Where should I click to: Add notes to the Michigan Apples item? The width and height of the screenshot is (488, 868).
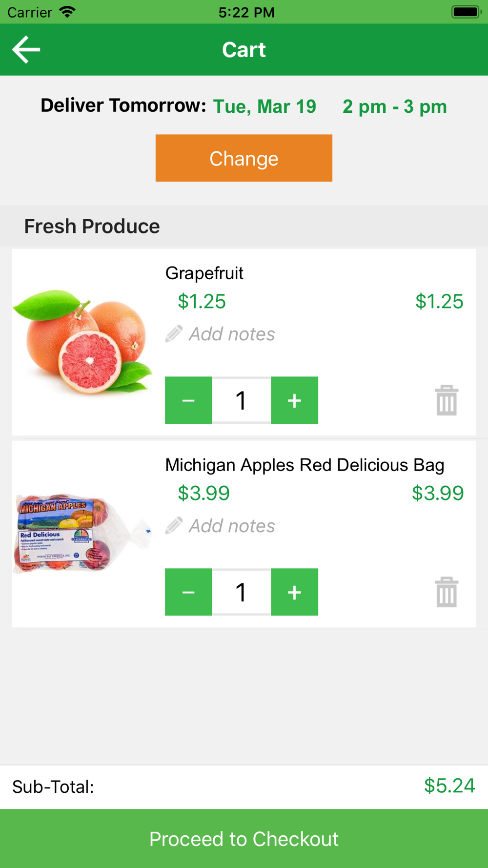tap(232, 526)
